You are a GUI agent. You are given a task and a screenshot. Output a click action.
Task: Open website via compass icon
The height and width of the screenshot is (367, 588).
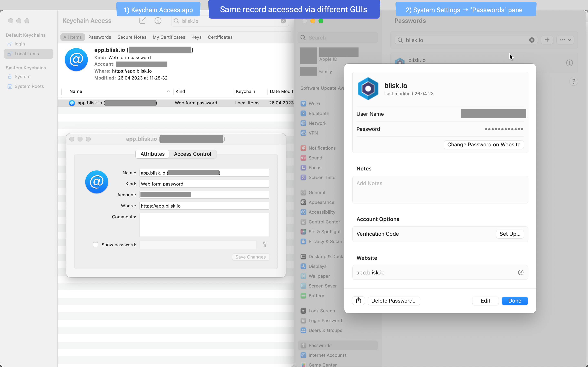point(520,273)
